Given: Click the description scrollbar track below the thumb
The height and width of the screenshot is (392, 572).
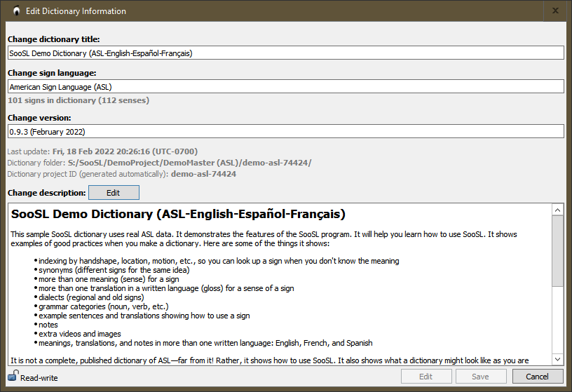Looking at the screenshot, I should tap(557, 320).
